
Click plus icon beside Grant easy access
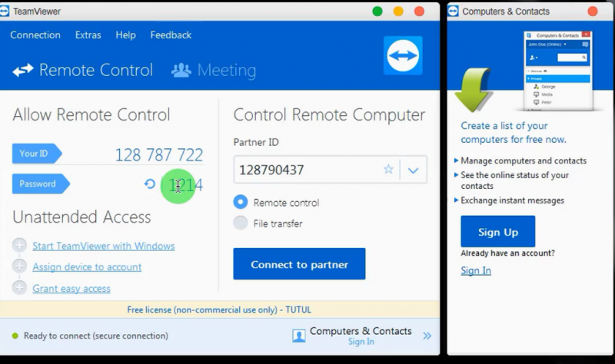(x=19, y=288)
